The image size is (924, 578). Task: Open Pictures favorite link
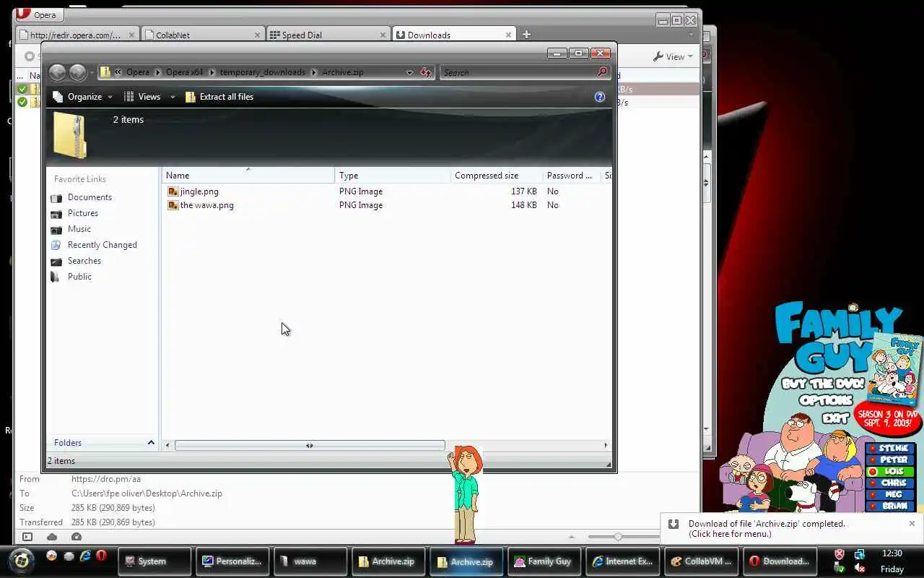coord(83,213)
